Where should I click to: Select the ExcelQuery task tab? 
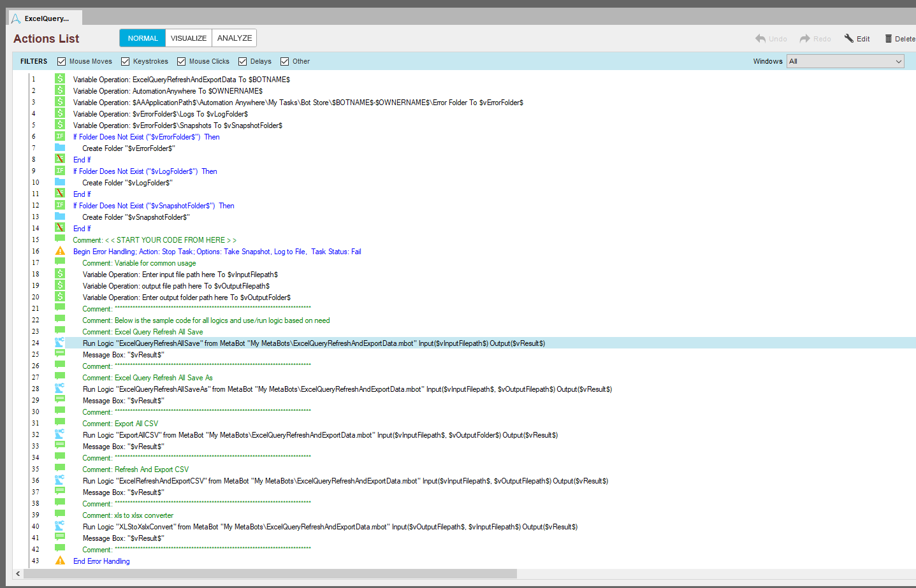tap(46, 18)
